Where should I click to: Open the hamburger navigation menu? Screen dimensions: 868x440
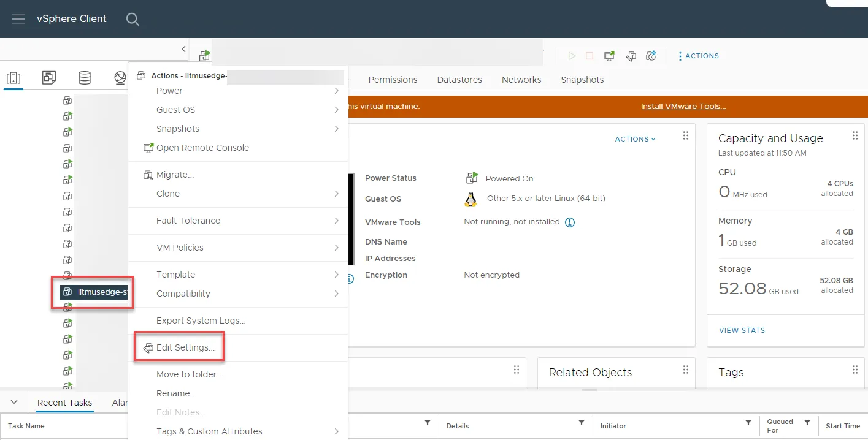18,19
